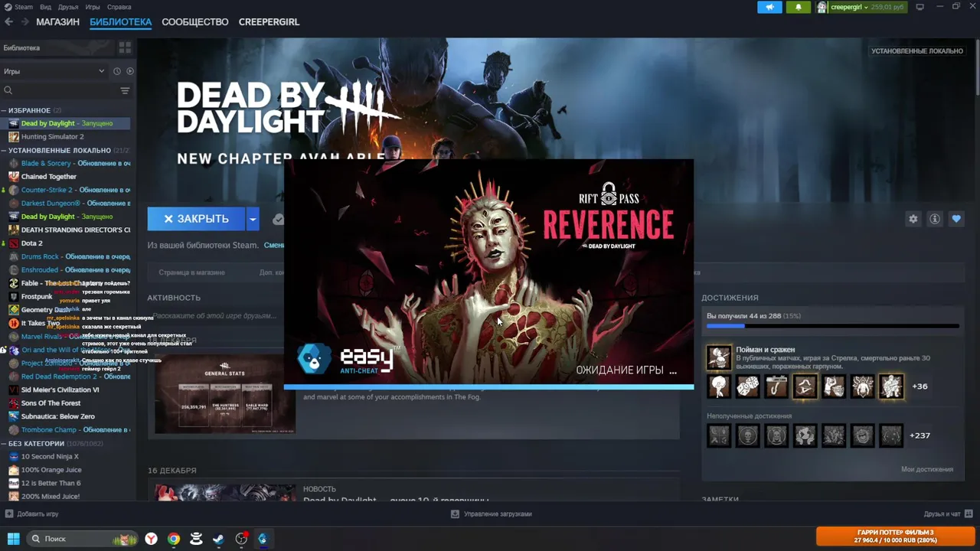Click the ОЖИДАНИЕ ИГРЫ loading progress bar

click(x=488, y=387)
